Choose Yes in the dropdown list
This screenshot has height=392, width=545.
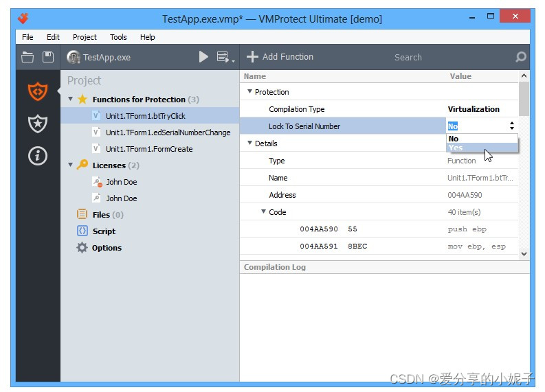[x=482, y=148]
